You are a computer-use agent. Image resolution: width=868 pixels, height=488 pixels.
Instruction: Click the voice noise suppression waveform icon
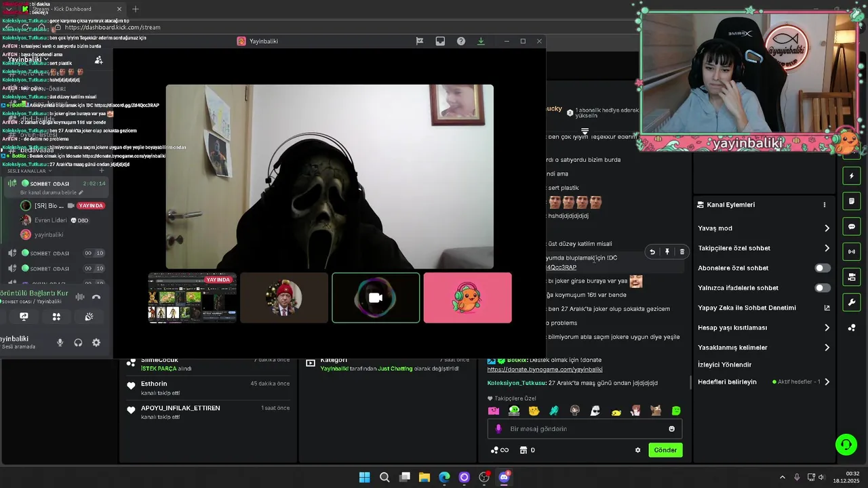coord(80,297)
